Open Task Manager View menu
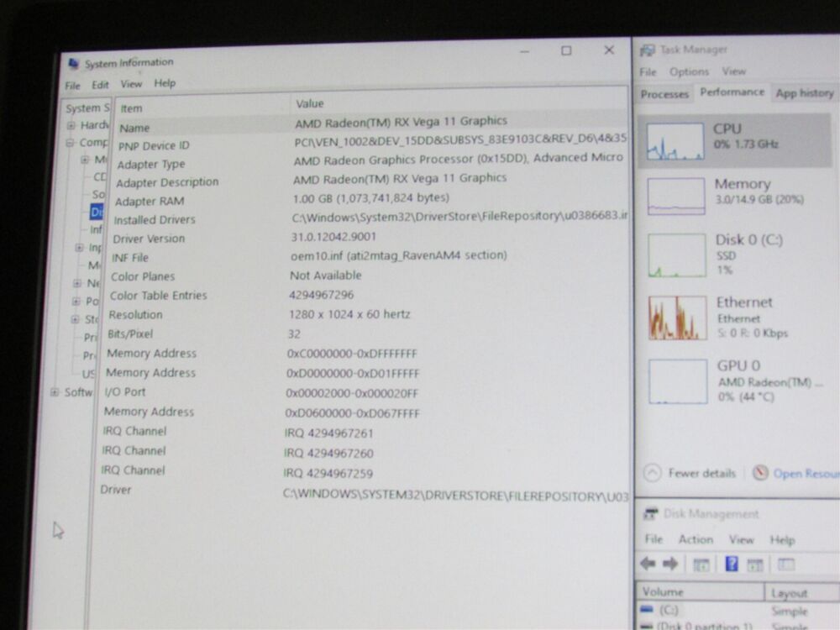The image size is (840, 630). [734, 71]
